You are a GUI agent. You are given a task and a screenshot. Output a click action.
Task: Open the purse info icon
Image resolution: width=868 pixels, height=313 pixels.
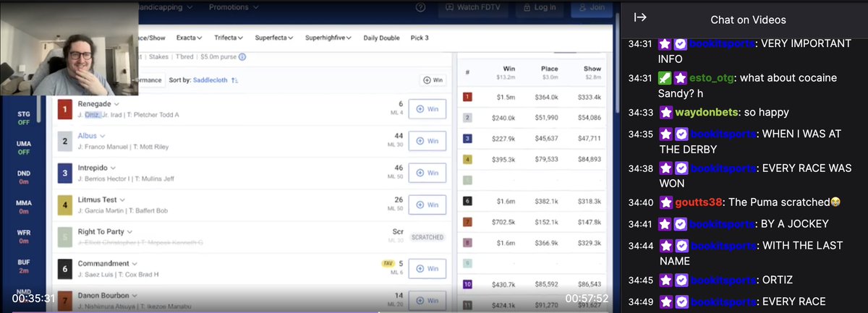coord(242,57)
